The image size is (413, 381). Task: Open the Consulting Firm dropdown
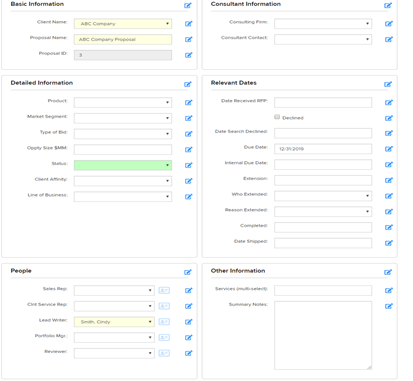click(x=323, y=24)
